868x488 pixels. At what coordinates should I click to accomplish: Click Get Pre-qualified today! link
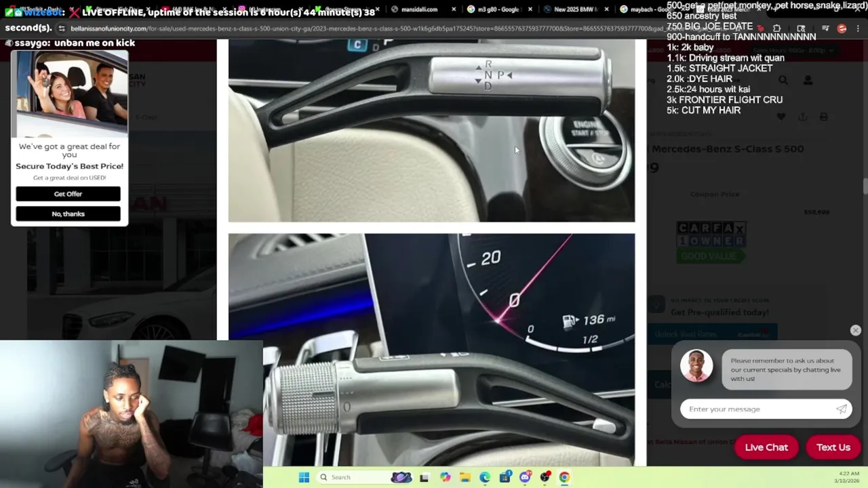[x=719, y=312]
